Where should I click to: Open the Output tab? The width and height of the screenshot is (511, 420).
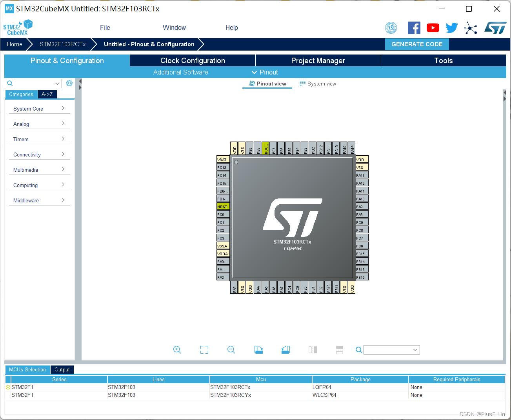pyautogui.click(x=62, y=369)
